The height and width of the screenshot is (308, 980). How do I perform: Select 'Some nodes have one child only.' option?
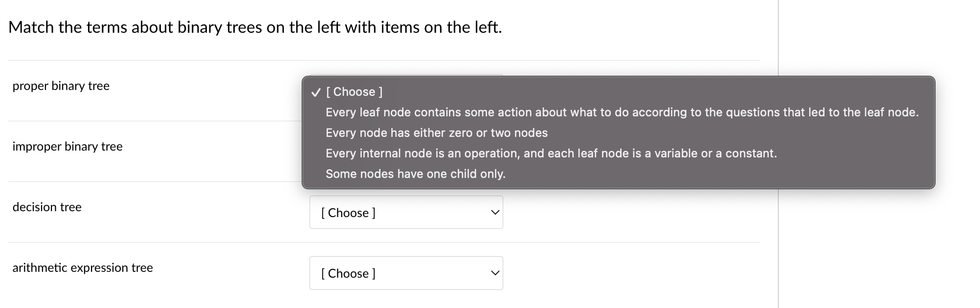click(415, 174)
